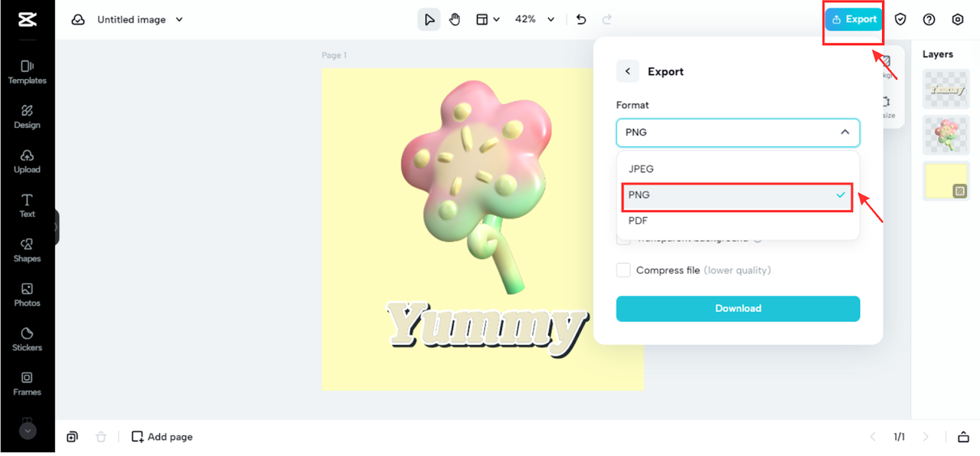Open the cloud save status icon
Viewport: 980px width, 456px height.
tap(78, 20)
